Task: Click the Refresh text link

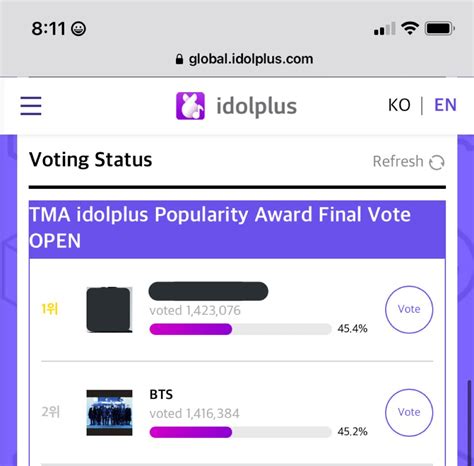Action: [x=398, y=162]
